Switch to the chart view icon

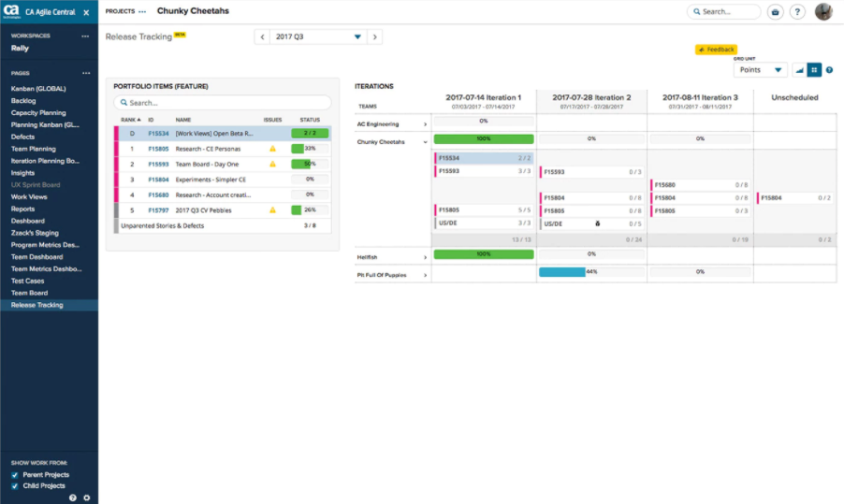click(x=799, y=70)
